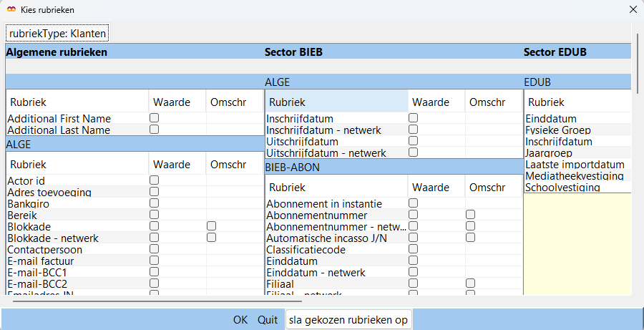Screen dimensions: 644x330
Task: Check the Omschr box for Filiaal
Action: point(470,283)
